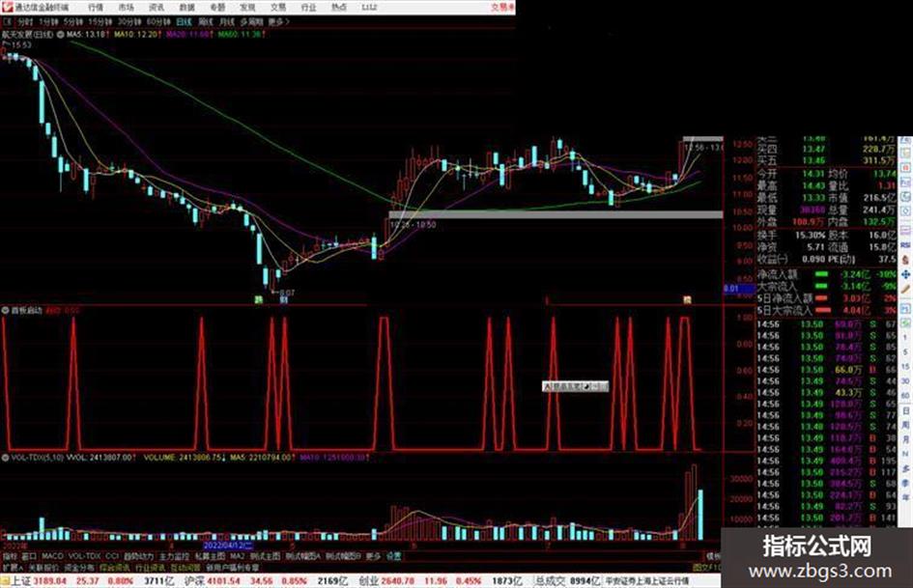This screenshot has height=588, width=913.
Task: Click the green 跌 marker below chart
Action: click(258, 300)
